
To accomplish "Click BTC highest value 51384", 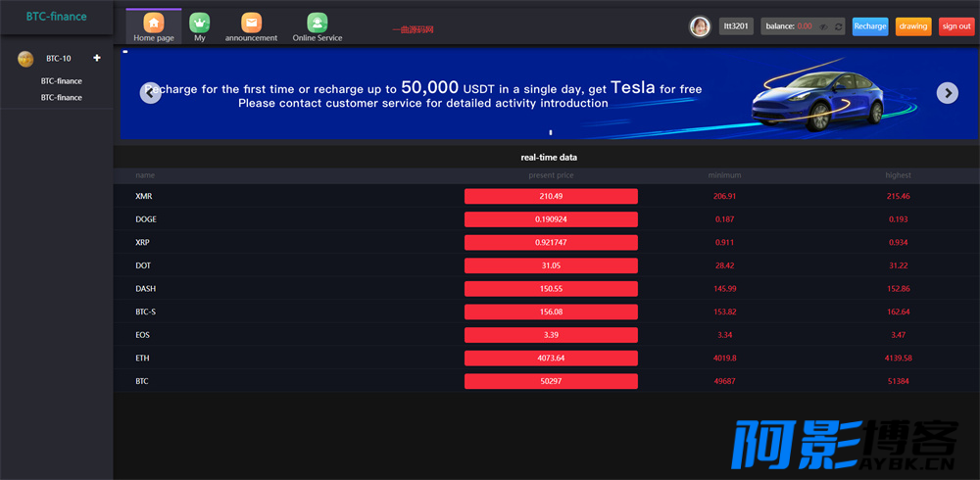I will point(898,381).
